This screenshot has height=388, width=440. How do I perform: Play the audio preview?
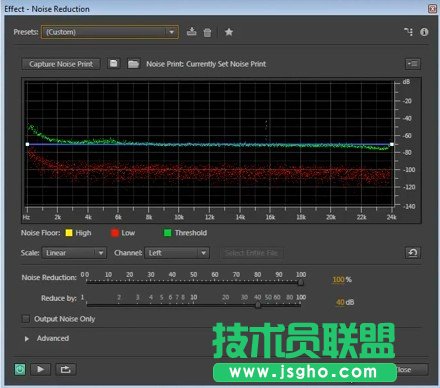[40, 369]
